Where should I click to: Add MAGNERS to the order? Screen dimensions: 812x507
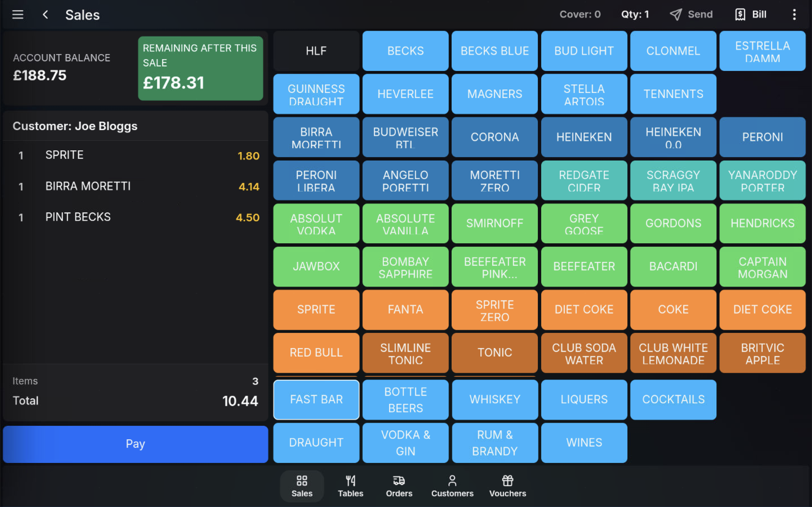(495, 94)
